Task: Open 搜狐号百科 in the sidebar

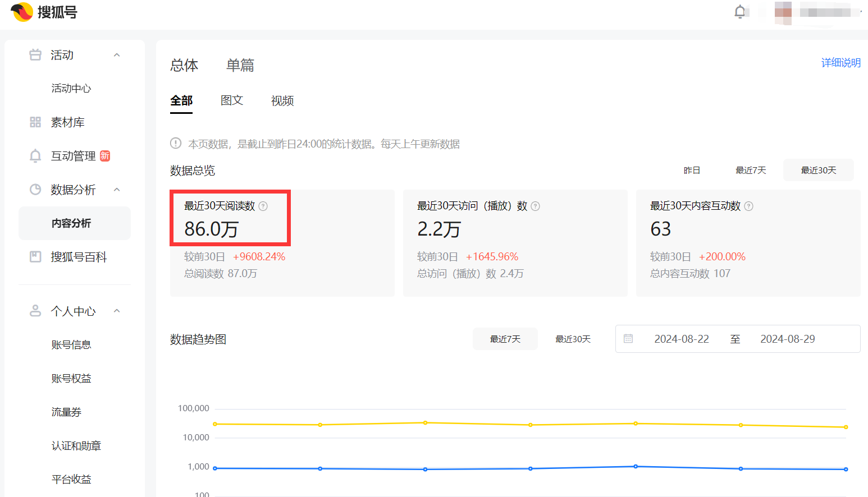Action: point(79,257)
